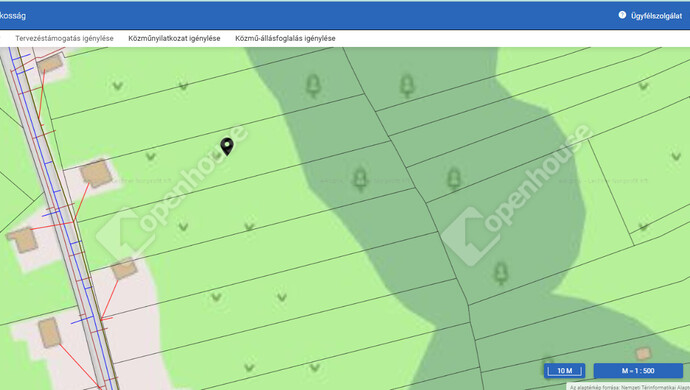Click the tree symbol partly hidden by the 10 M box
Viewport: 690px width, 390px height.
[548, 360]
